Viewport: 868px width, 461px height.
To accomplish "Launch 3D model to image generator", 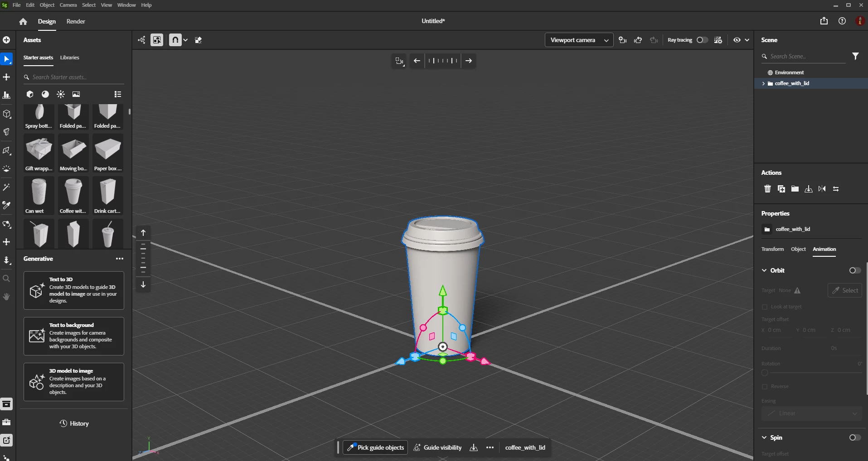I will 74,382.
